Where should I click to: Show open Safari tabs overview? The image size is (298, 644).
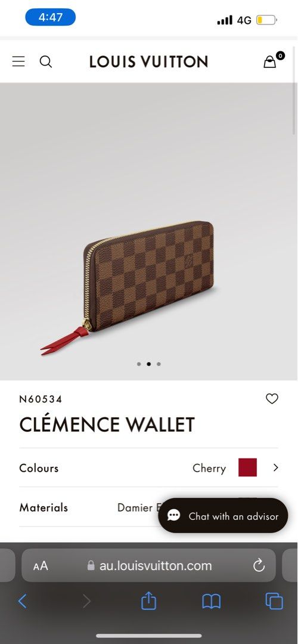[274, 601]
